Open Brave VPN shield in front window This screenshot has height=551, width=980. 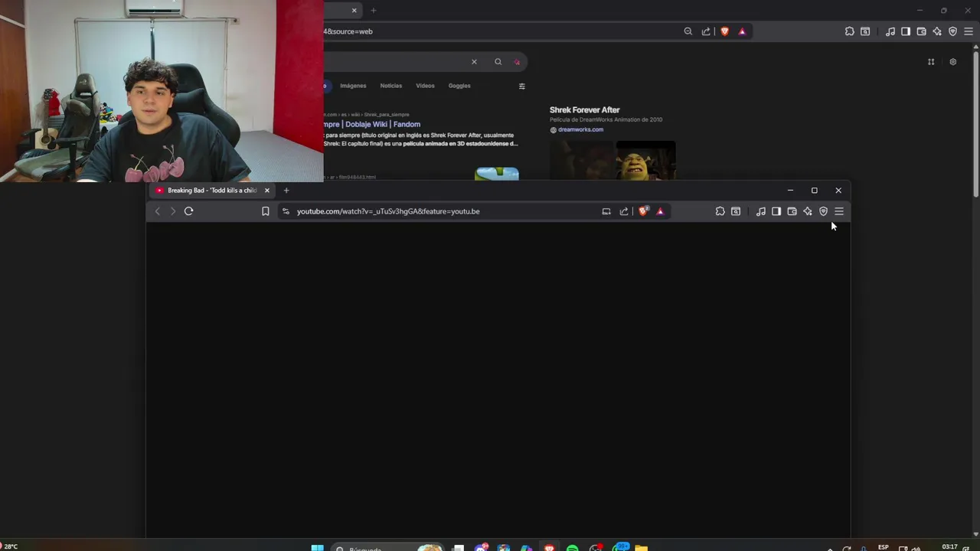(823, 211)
